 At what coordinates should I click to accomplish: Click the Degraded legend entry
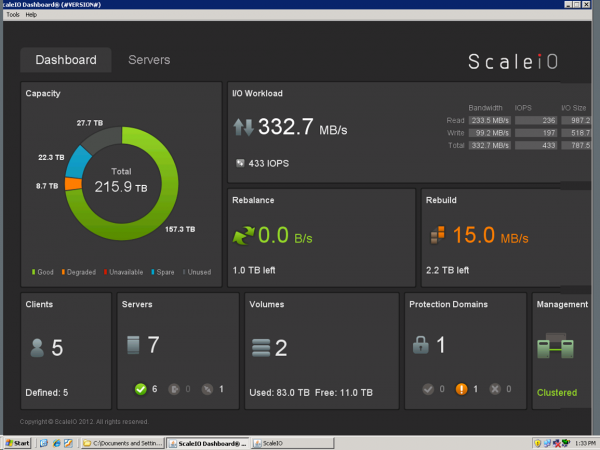[x=78, y=272]
